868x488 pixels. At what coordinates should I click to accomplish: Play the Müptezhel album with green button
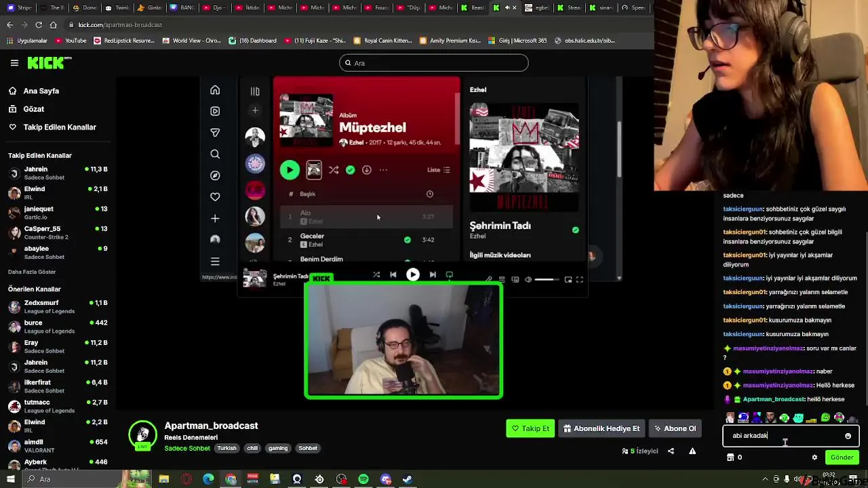tap(290, 170)
